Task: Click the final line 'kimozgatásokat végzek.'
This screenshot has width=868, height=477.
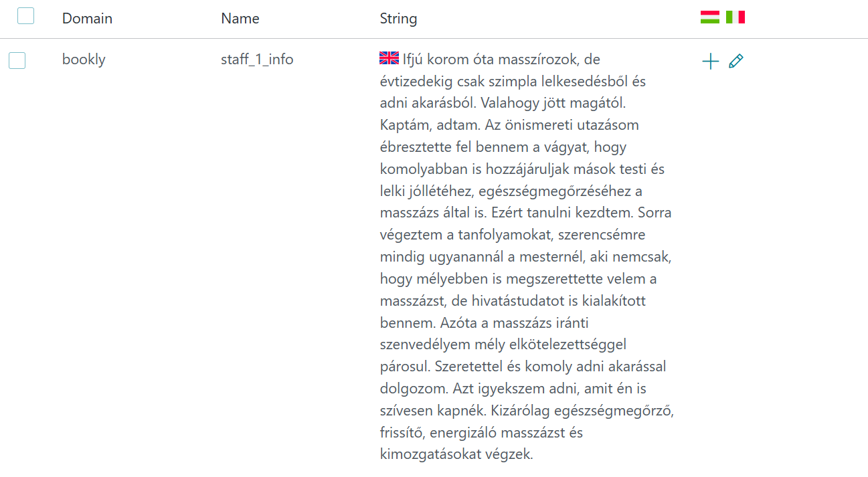Action: pyautogui.click(x=456, y=454)
